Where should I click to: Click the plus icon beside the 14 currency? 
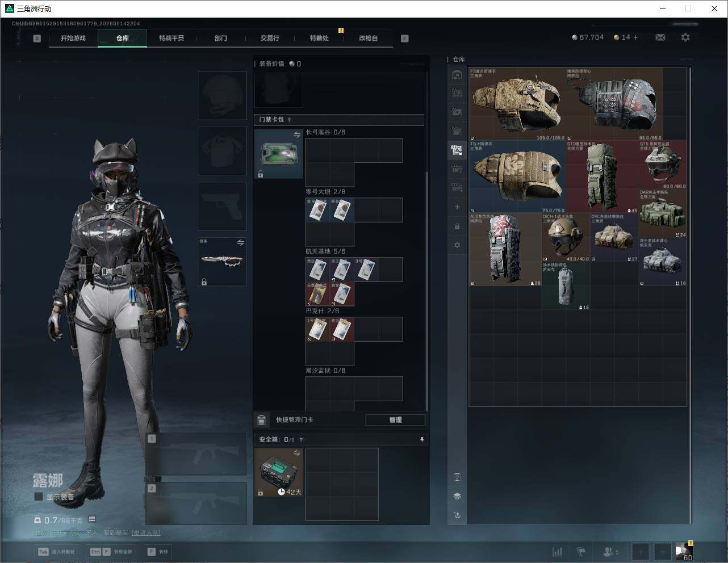(636, 37)
